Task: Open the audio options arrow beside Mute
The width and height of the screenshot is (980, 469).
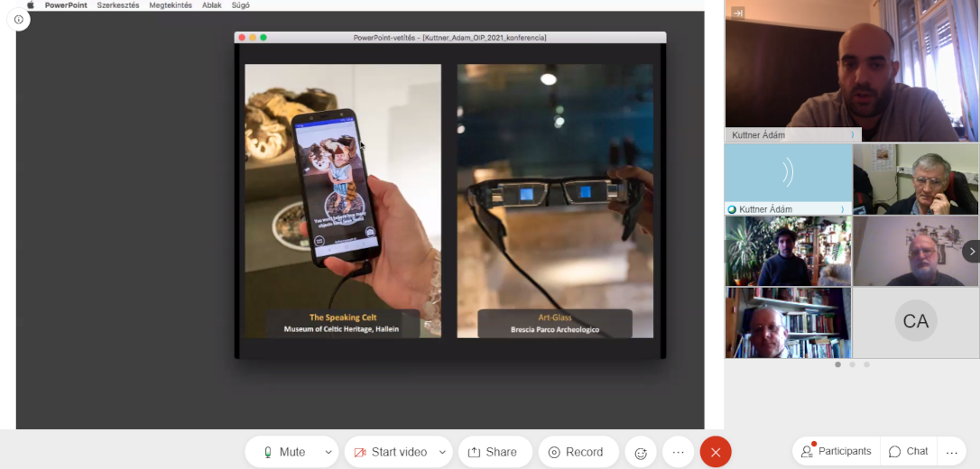Action: pyautogui.click(x=328, y=452)
